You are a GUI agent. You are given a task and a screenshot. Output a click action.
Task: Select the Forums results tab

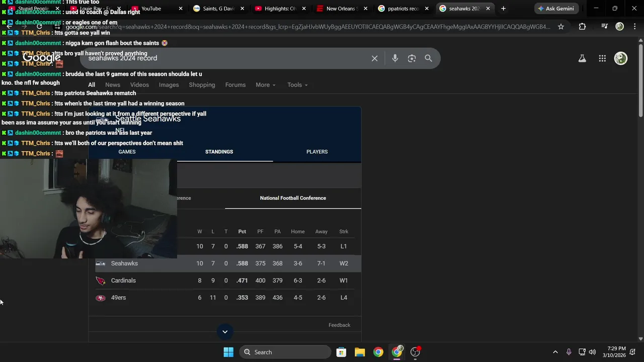235,85
